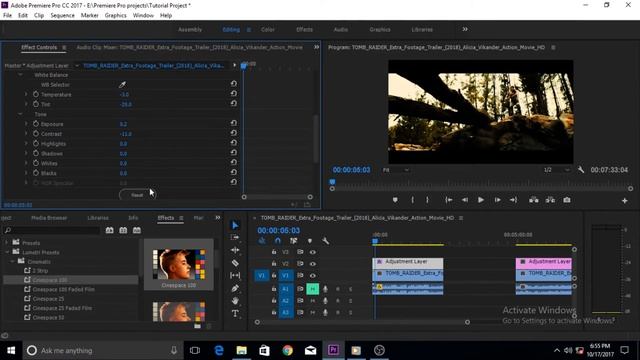Screen dimensions: 640x360
Task: Open the Fit zoom level dropdown
Action: [396, 170]
